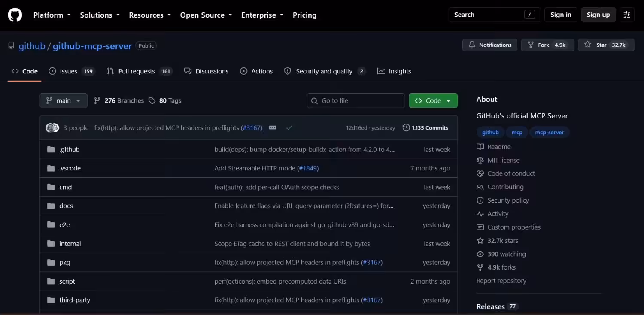Go to the Pricing page
The width and height of the screenshot is (644, 315).
click(304, 15)
